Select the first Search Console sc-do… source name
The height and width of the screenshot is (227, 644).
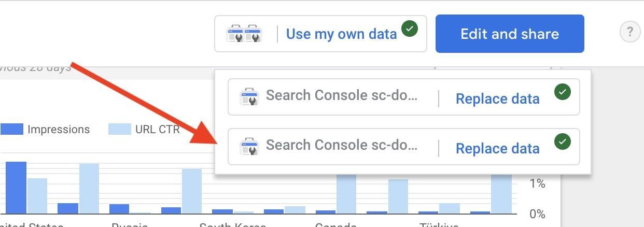tap(341, 96)
